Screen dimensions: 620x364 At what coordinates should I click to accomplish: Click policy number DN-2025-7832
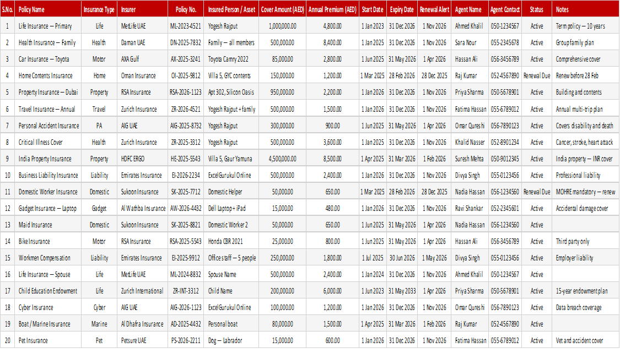point(185,43)
